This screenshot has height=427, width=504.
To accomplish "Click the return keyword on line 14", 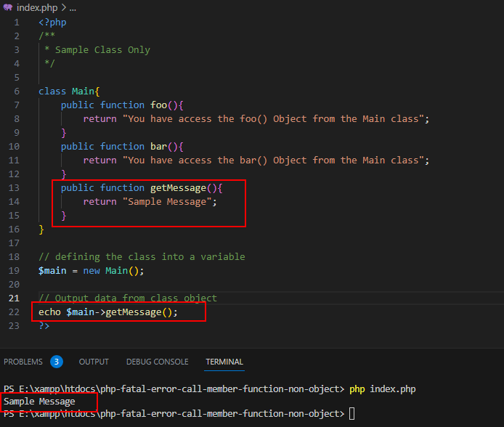I will pos(99,202).
